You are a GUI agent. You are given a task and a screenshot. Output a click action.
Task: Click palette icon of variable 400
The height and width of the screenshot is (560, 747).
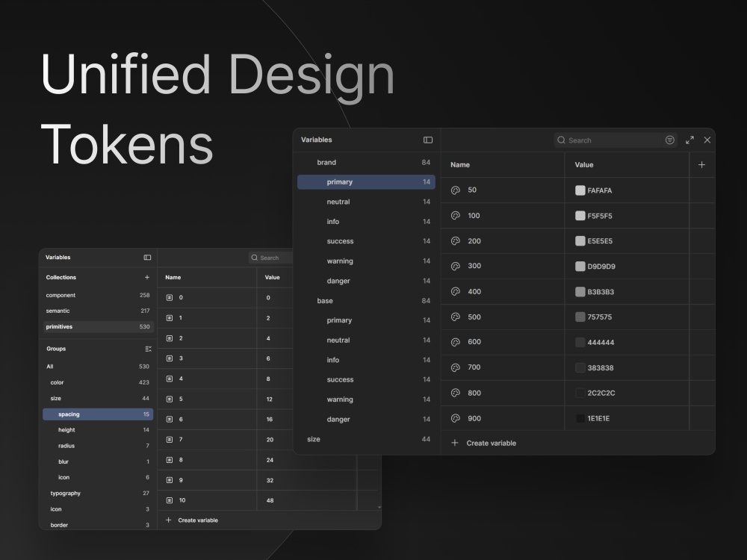click(456, 291)
